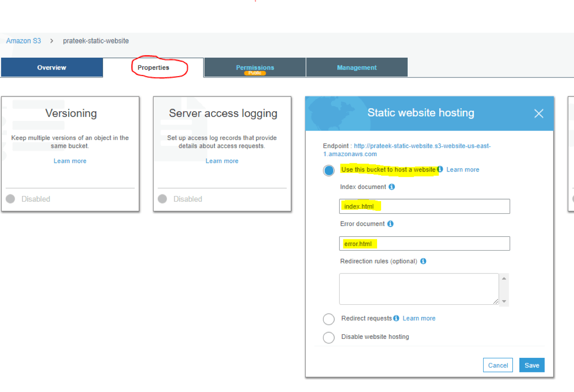Cancel the static website hosting changes
This screenshot has height=392, width=574.
coord(497,365)
